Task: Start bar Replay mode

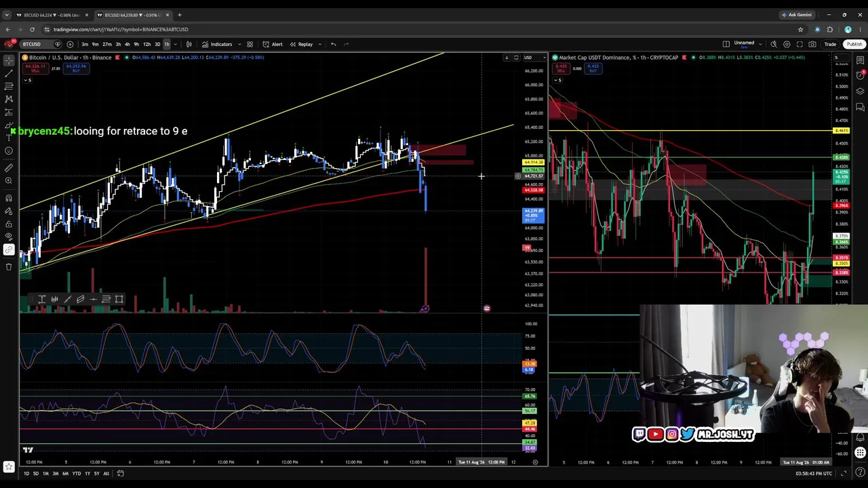Action: tap(301, 44)
